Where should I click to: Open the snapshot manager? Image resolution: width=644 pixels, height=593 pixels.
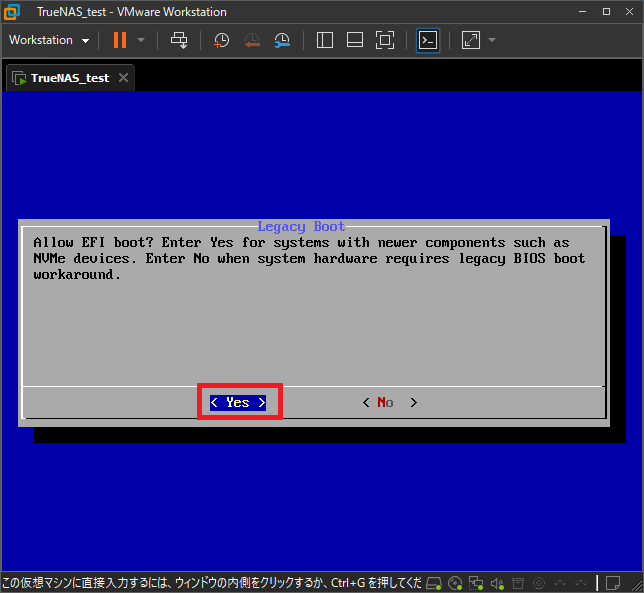(282, 40)
